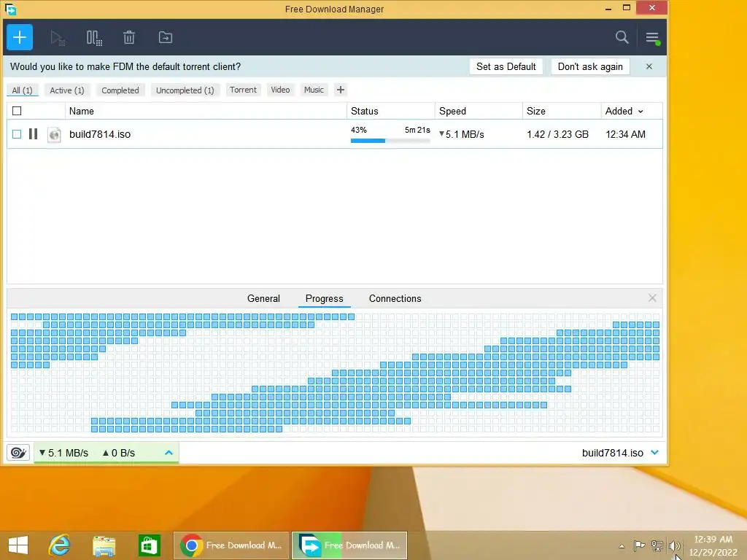The height and width of the screenshot is (560, 747).
Task: Select the Completed filter tab
Action: 120,90
